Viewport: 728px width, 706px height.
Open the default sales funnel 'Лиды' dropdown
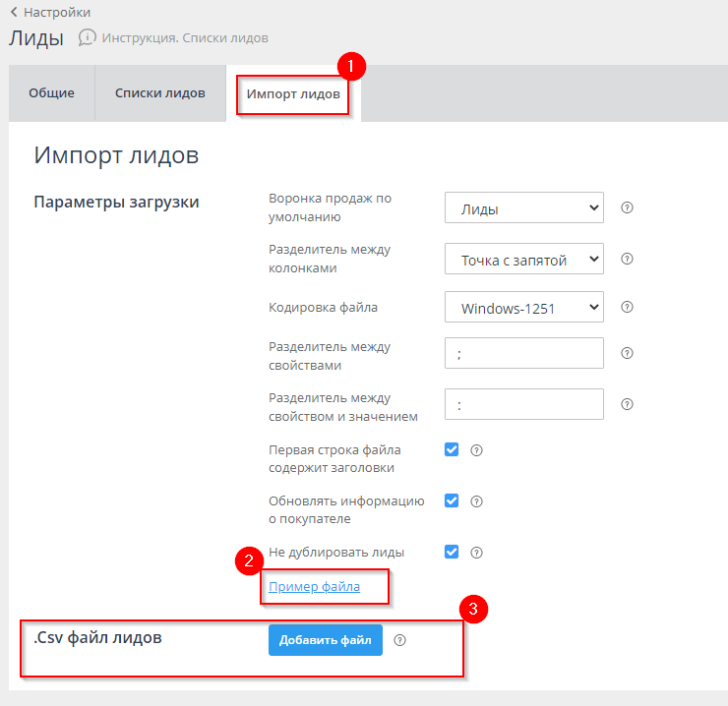click(523, 207)
